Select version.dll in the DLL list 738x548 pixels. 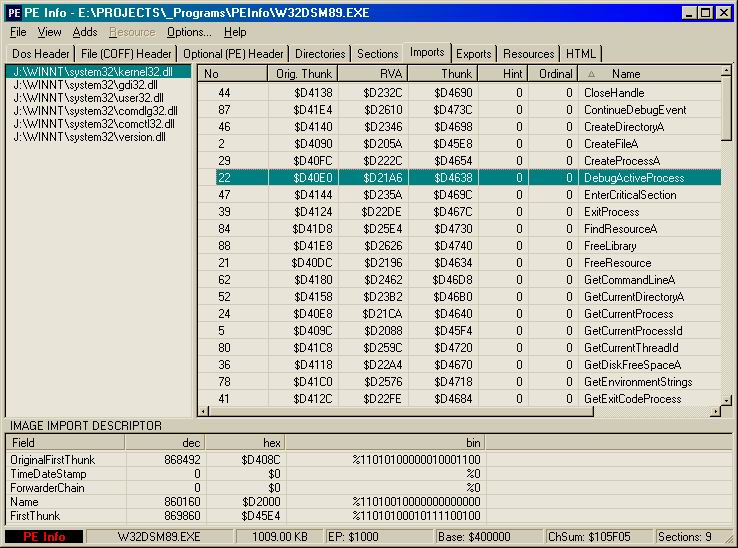coord(88,137)
